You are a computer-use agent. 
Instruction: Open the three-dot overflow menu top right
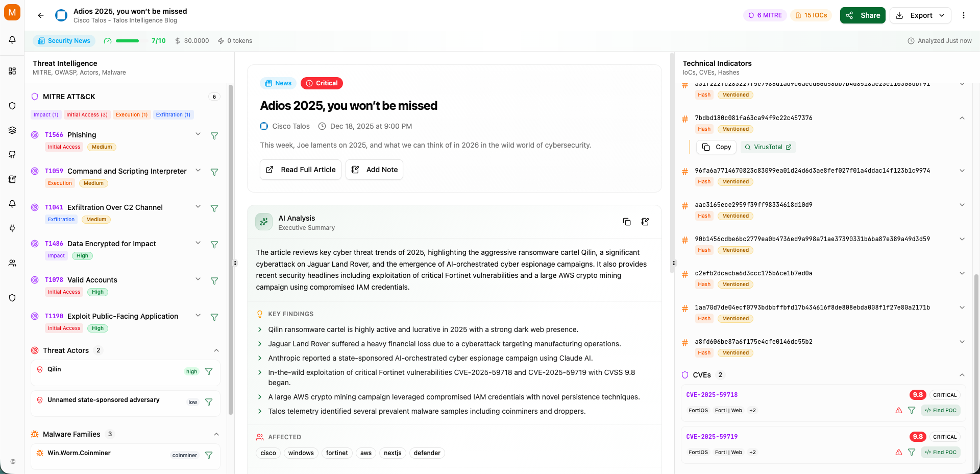pyautogui.click(x=964, y=15)
